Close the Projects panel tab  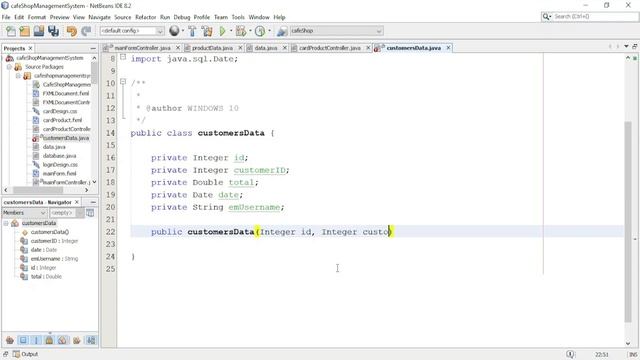[x=30, y=48]
